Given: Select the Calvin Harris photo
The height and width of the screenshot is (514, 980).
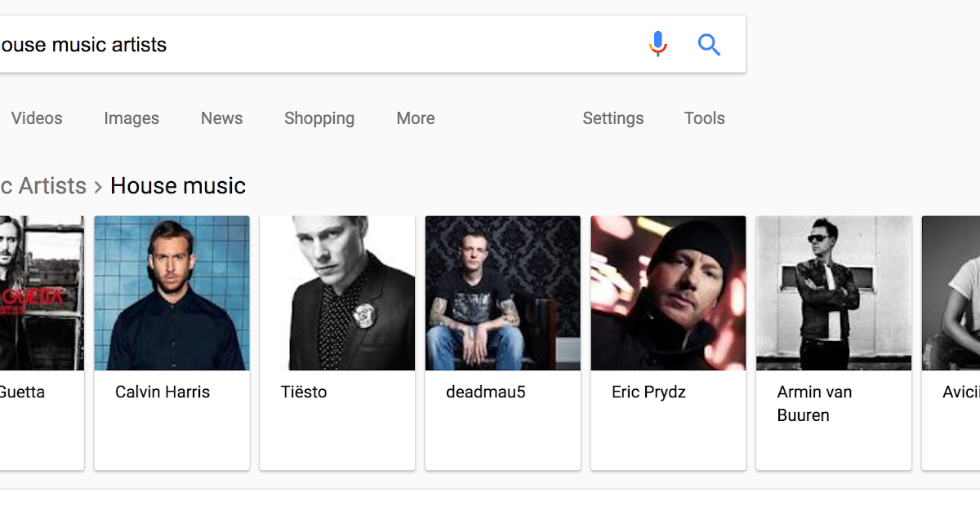Looking at the screenshot, I should click(172, 293).
